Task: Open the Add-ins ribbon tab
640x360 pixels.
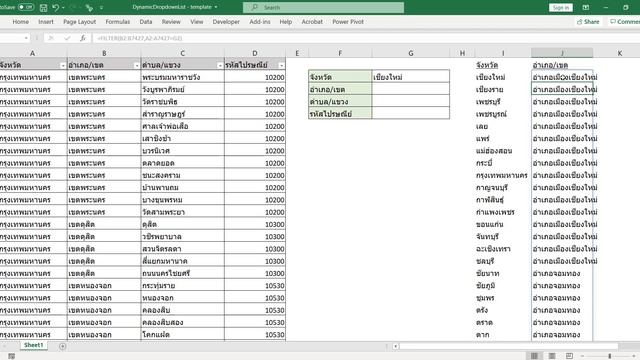Action: tap(260, 22)
